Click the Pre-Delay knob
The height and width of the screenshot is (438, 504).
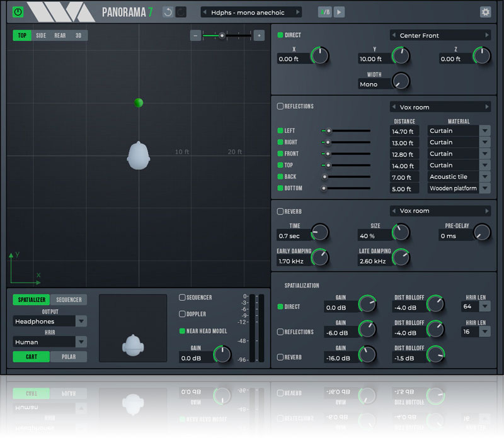click(x=482, y=232)
